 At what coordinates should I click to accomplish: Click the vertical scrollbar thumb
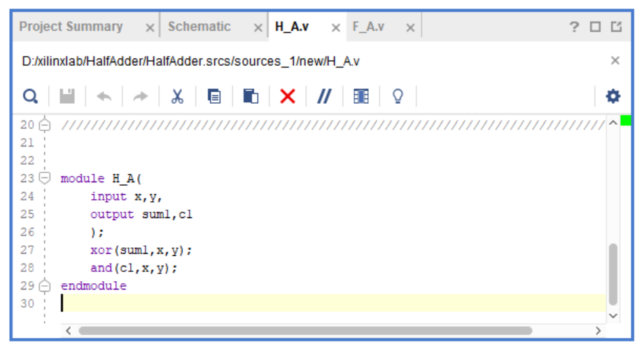pyautogui.click(x=613, y=273)
